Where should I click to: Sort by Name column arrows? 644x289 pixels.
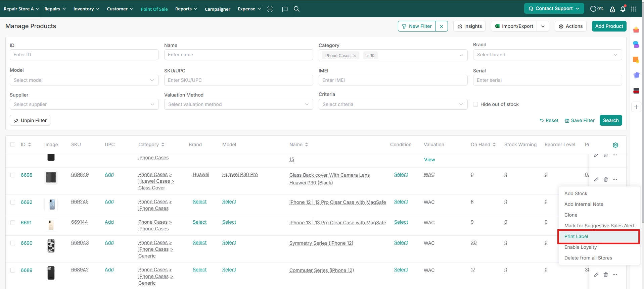pos(307,144)
